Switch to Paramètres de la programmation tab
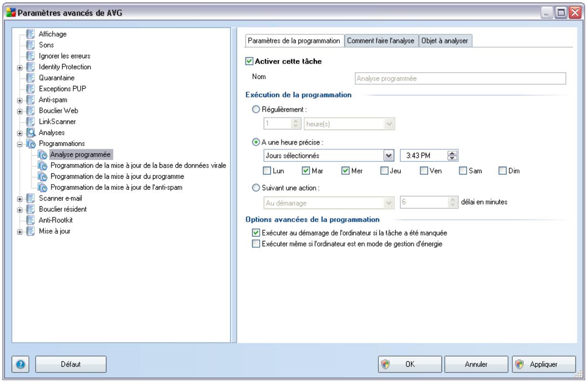The width and height of the screenshot is (588, 383). (x=294, y=41)
